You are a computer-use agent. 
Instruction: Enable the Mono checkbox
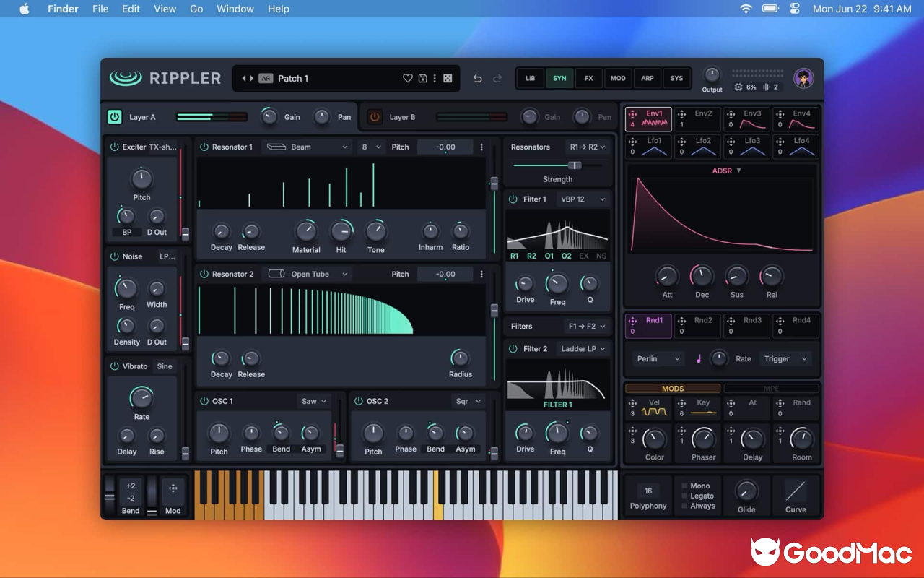[x=684, y=486]
